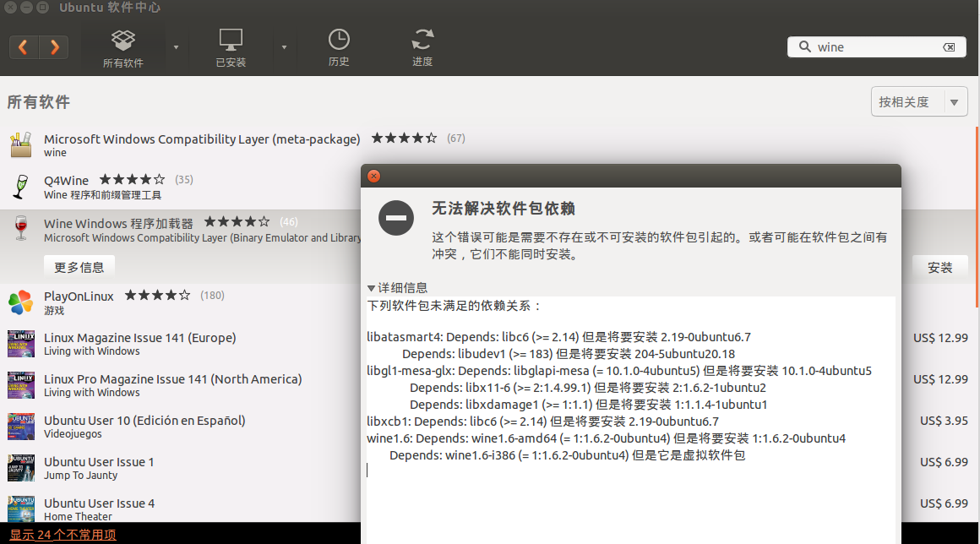Click star rating of Microsoft Windows Compatibility Layer
980x544 pixels.
[x=404, y=138]
